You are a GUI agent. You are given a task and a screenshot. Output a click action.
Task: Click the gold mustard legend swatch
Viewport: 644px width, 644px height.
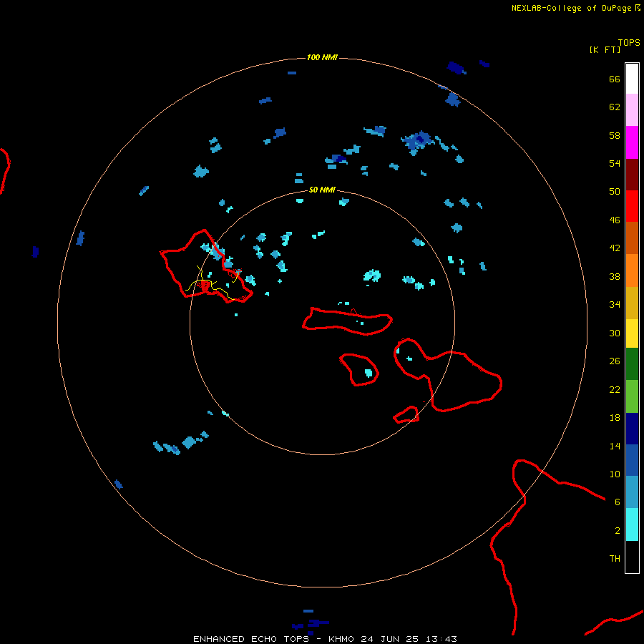coord(632,303)
